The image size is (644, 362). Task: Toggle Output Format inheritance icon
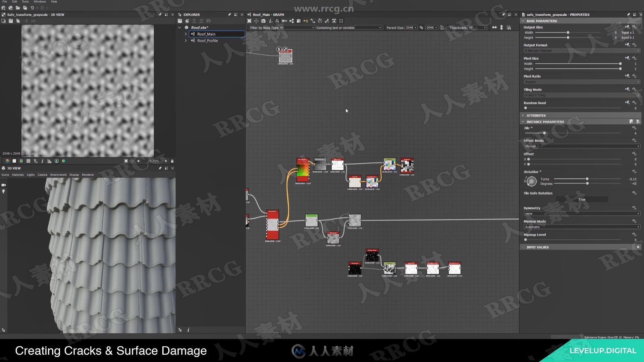click(627, 45)
